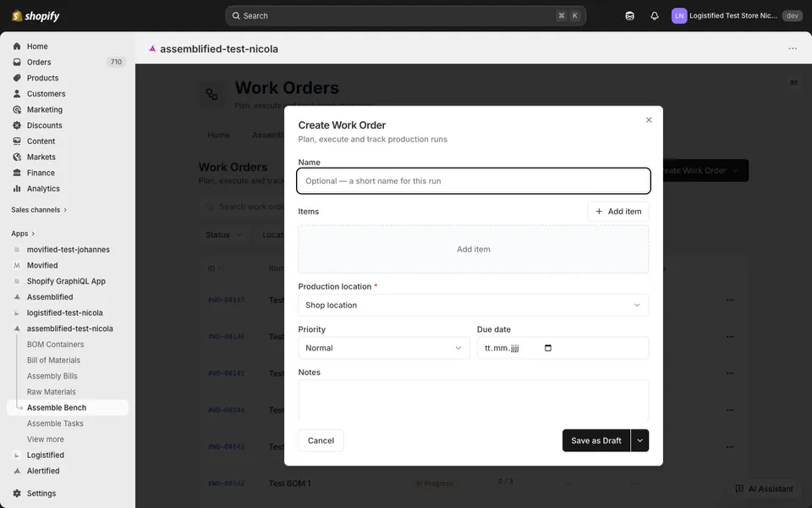
Task: Open the Content icon in sidebar
Action: point(17,141)
